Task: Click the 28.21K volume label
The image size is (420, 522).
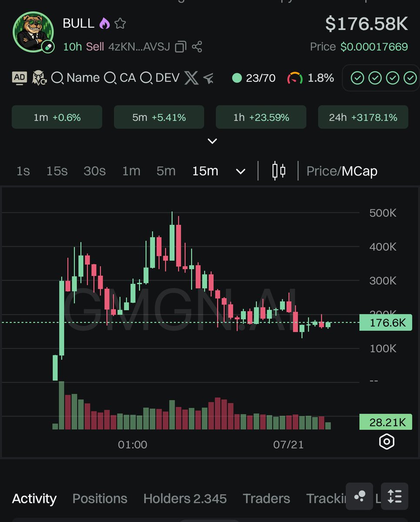Action: (x=385, y=422)
